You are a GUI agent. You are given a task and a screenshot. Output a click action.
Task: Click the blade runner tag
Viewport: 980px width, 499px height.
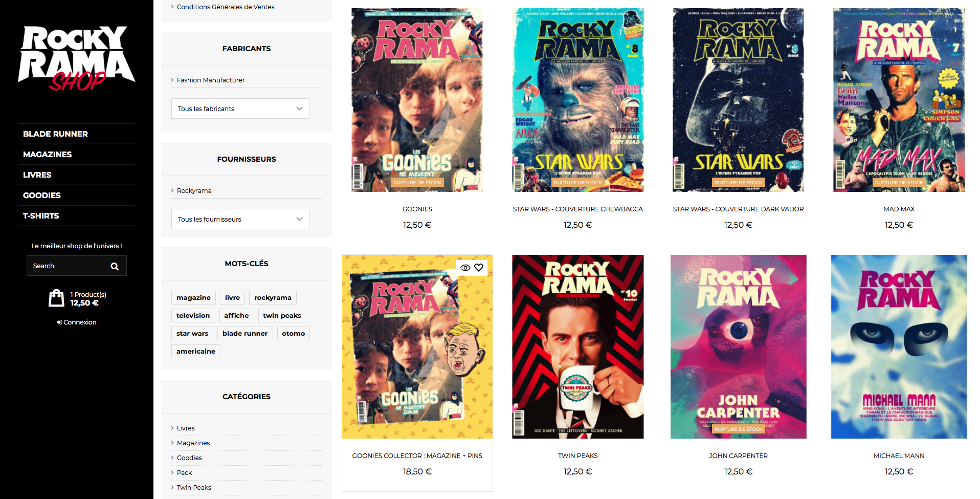coord(245,333)
